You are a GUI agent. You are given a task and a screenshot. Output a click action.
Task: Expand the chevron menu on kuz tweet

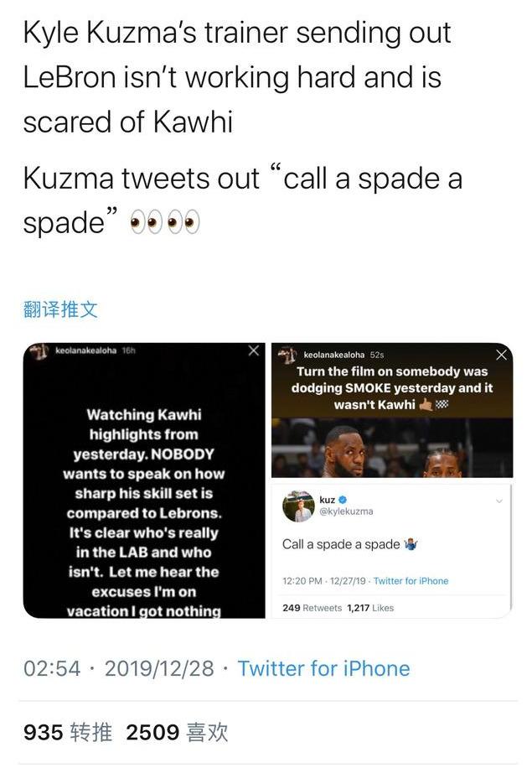(x=499, y=501)
